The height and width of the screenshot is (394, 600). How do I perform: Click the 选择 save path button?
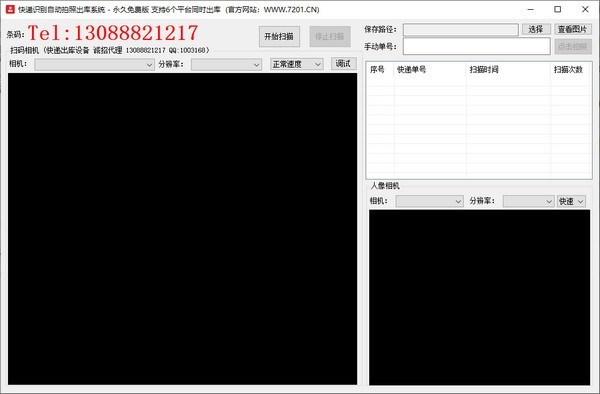(536, 29)
